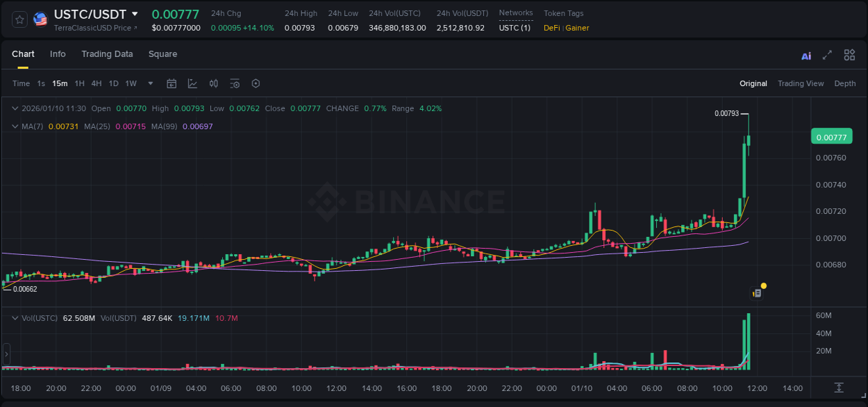Open candlestick chart style settings
868x407 pixels.
coord(213,83)
